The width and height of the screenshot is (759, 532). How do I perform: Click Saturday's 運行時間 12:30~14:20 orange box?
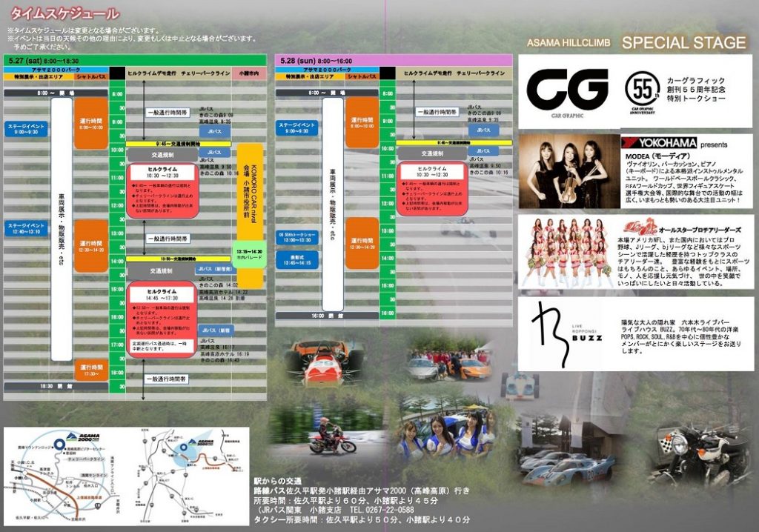[91, 247]
